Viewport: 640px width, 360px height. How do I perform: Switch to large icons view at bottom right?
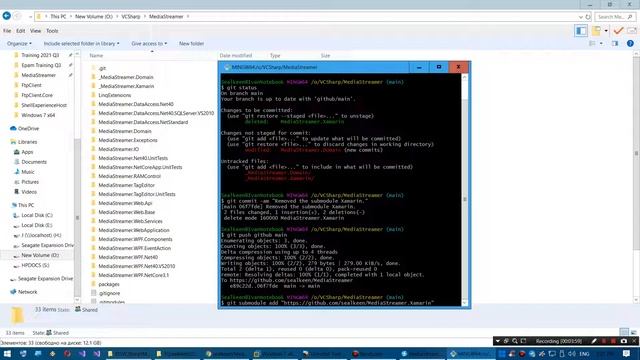(x=633, y=332)
